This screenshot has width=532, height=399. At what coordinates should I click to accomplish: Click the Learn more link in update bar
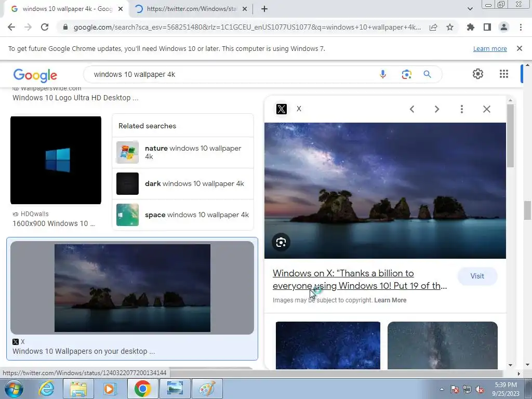[x=490, y=48]
